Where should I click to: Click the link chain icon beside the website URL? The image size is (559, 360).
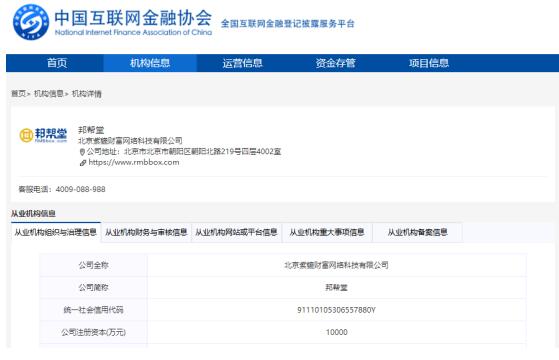(83, 163)
